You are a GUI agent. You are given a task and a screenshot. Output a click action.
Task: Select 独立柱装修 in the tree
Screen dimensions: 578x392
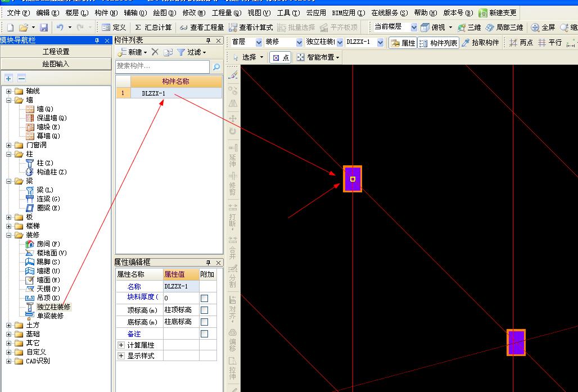click(x=53, y=307)
